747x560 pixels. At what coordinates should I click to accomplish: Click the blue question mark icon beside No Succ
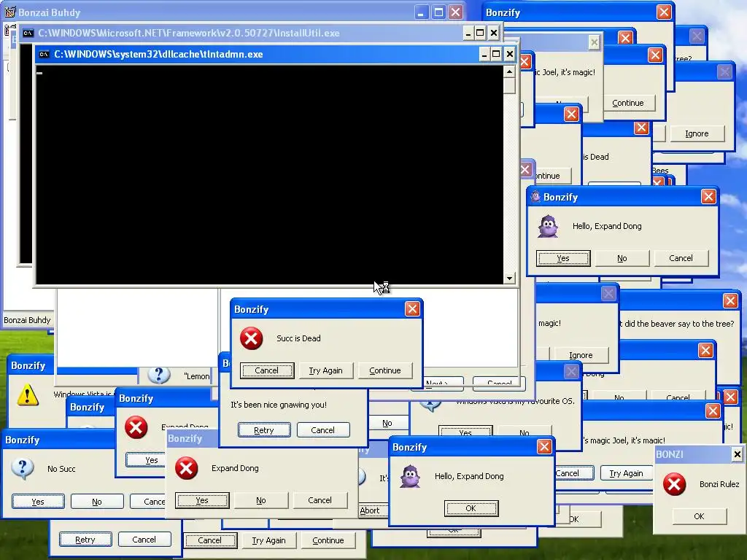pyautogui.click(x=23, y=469)
